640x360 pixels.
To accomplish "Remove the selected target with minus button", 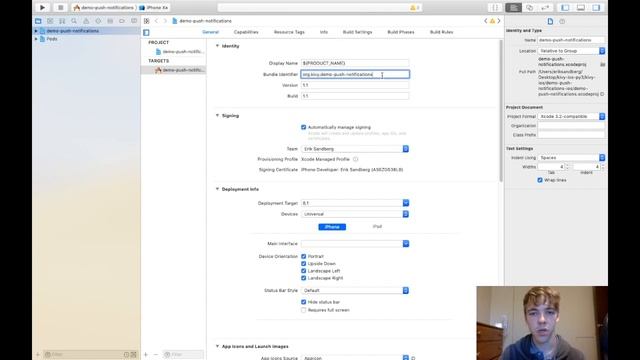I will point(156,354).
